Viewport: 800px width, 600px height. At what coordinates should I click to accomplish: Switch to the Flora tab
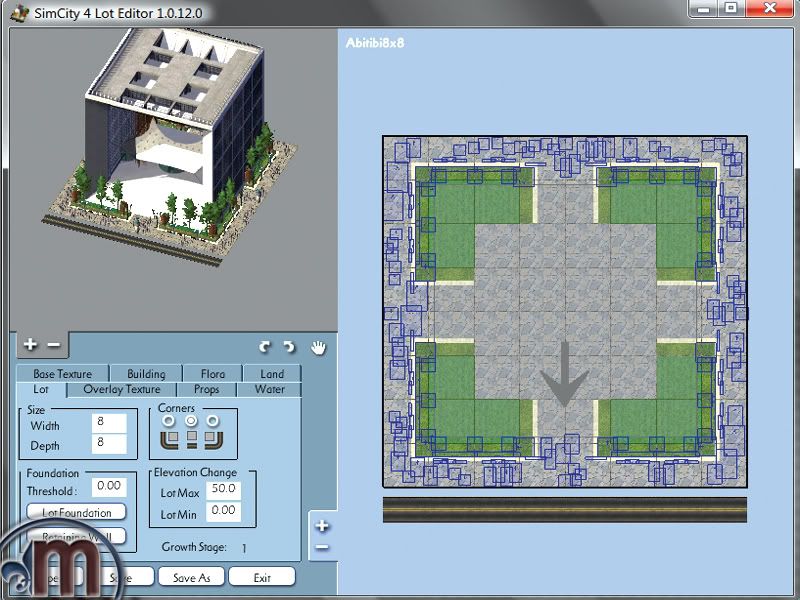click(x=213, y=373)
